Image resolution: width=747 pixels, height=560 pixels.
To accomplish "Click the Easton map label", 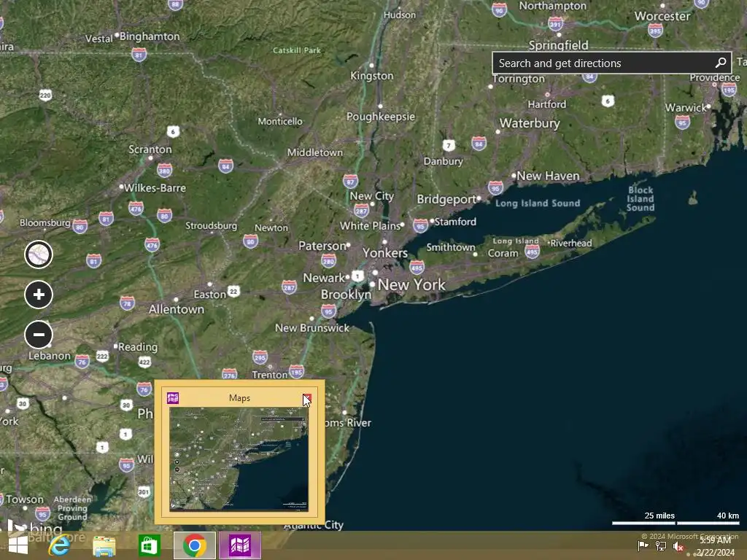I will point(209,295).
